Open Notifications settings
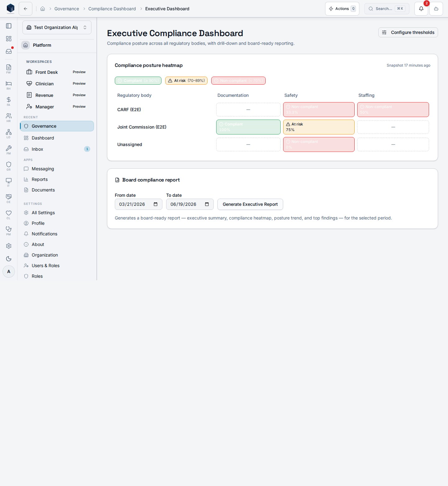 coord(57,234)
